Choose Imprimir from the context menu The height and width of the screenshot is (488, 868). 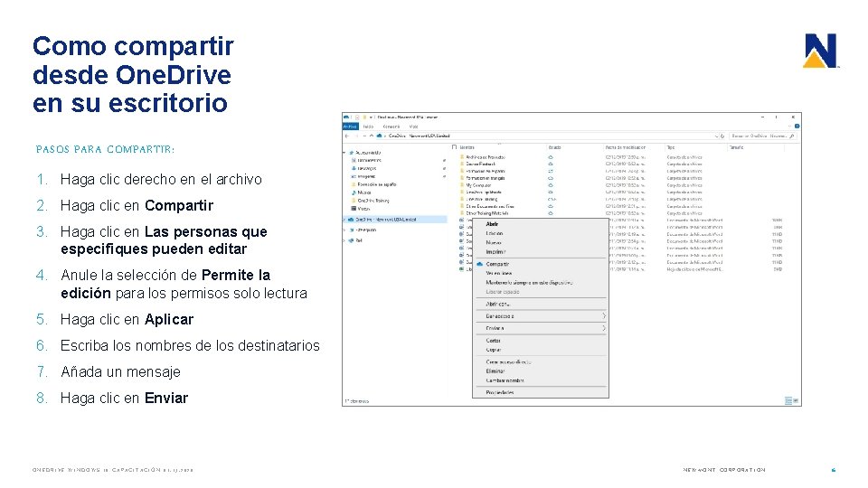tap(495, 252)
